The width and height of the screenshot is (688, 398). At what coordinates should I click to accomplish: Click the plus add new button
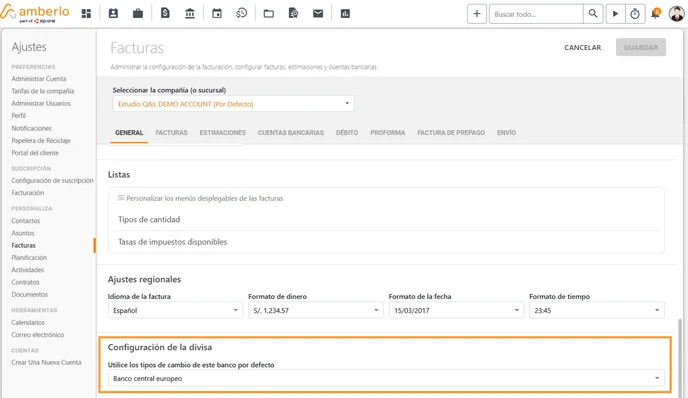(x=477, y=14)
